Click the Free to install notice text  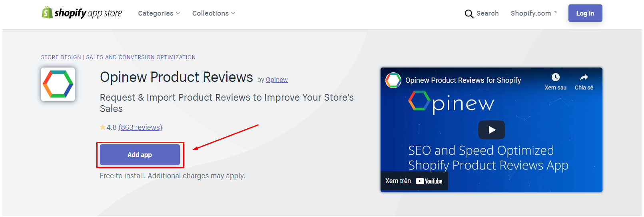[172, 175]
